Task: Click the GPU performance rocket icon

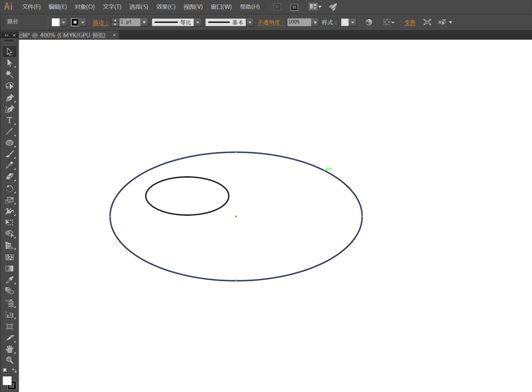Action: [333, 7]
